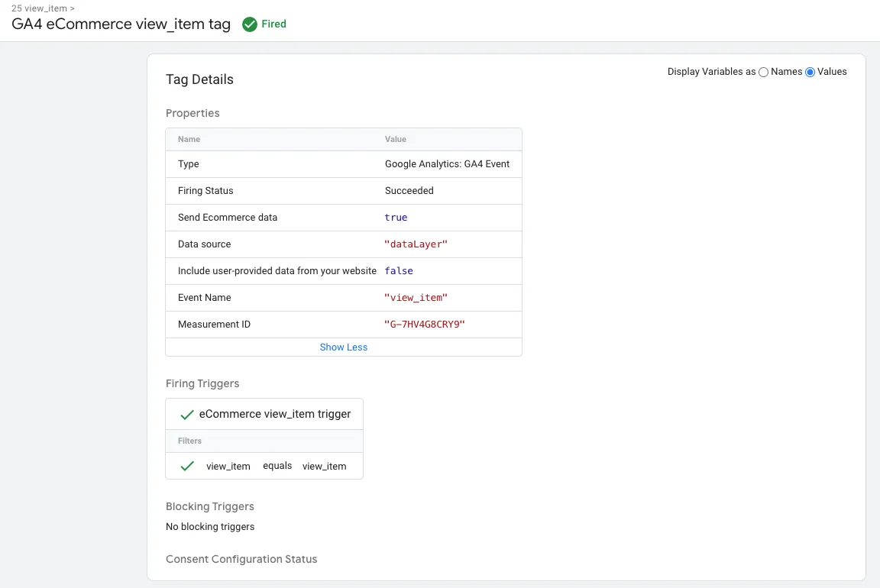The image size is (880, 588).
Task: Click the Consent Configuration Status heading
Action: [241, 560]
